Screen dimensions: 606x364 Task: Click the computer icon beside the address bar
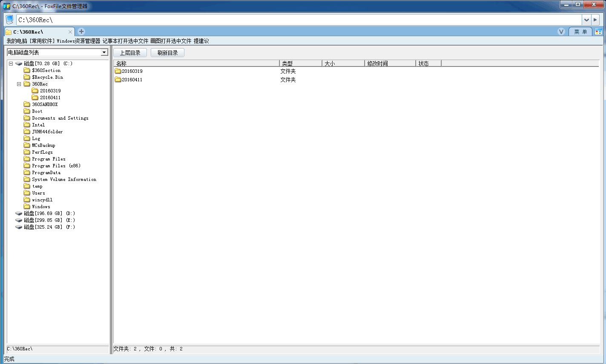pyautogui.click(x=9, y=20)
